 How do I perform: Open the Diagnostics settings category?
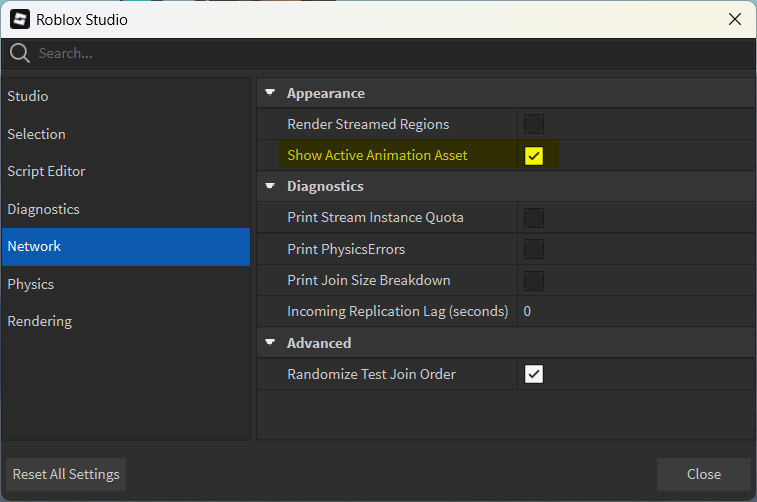pyautogui.click(x=43, y=209)
